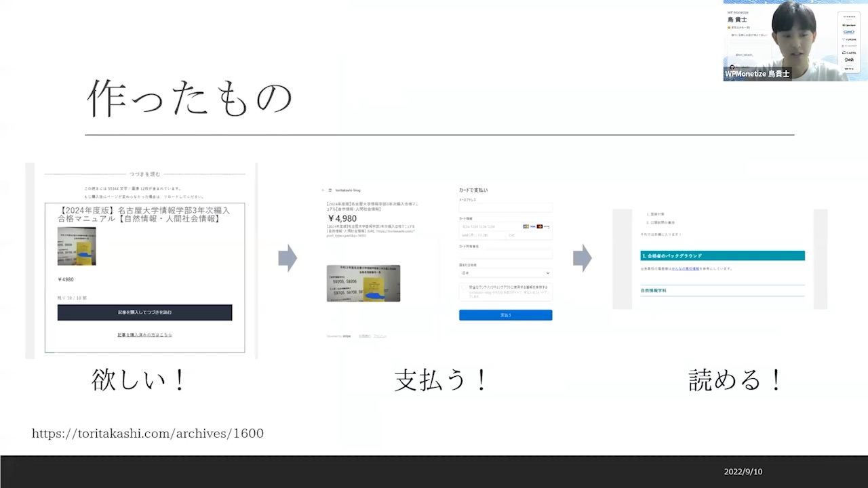This screenshot has height=488, width=868.
Task: Click the DeNA logo in sponsor panel
Action: (848, 60)
